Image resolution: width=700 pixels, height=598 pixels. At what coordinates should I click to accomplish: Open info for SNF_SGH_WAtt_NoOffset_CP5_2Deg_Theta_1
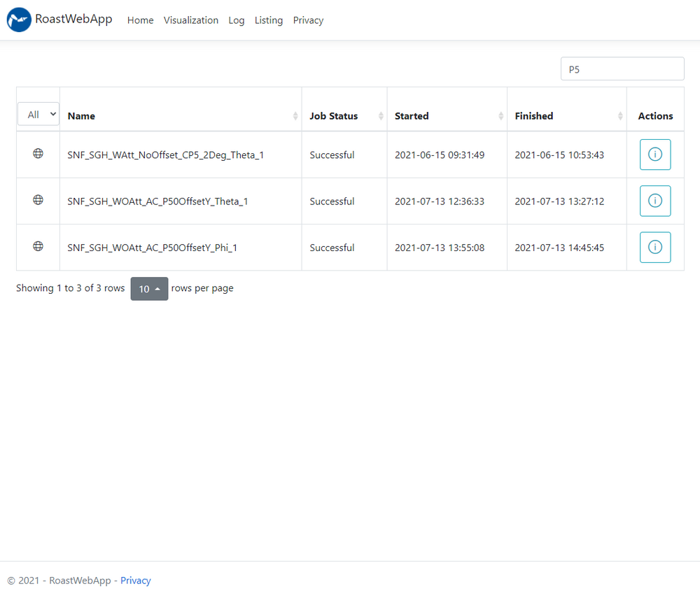click(654, 155)
